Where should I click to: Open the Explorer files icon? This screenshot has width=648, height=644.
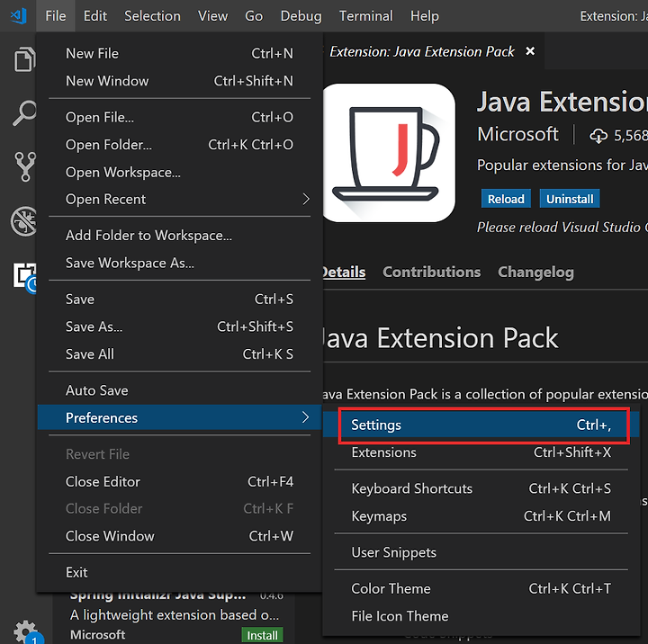pyautogui.click(x=24, y=59)
